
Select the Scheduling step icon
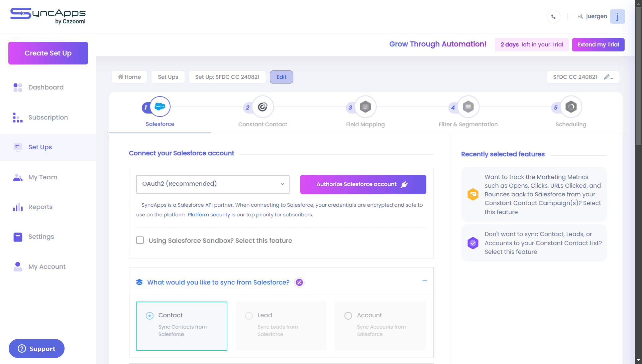[571, 107]
